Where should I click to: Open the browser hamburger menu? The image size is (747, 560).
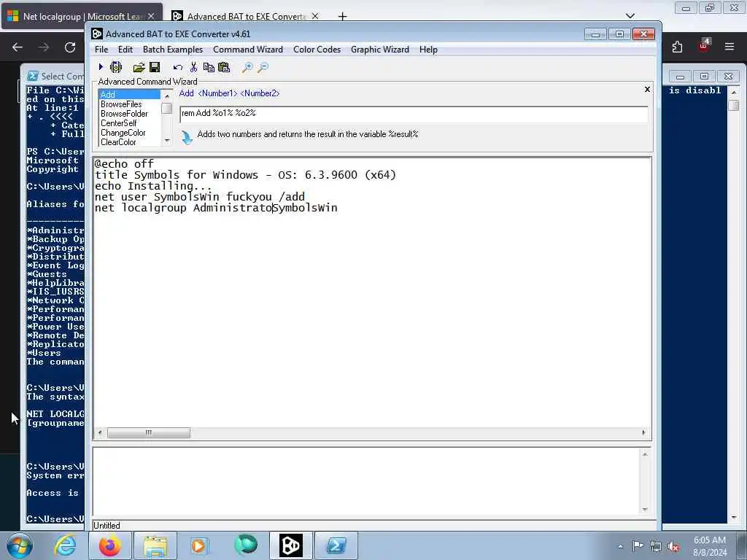(729, 47)
